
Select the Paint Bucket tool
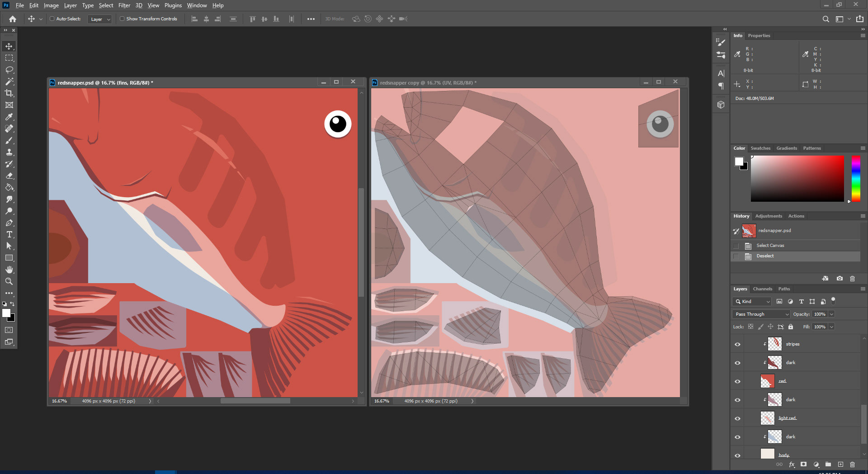pos(9,187)
